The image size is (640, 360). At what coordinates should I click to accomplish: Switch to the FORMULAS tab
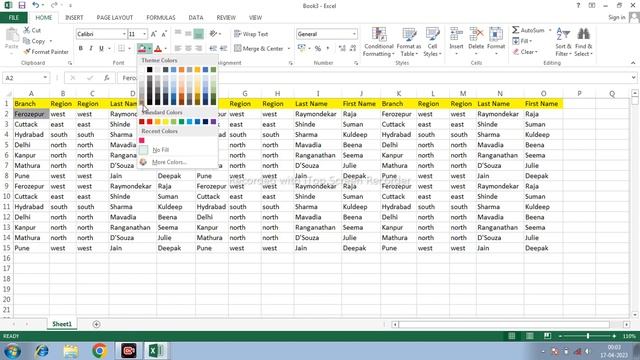tap(161, 18)
